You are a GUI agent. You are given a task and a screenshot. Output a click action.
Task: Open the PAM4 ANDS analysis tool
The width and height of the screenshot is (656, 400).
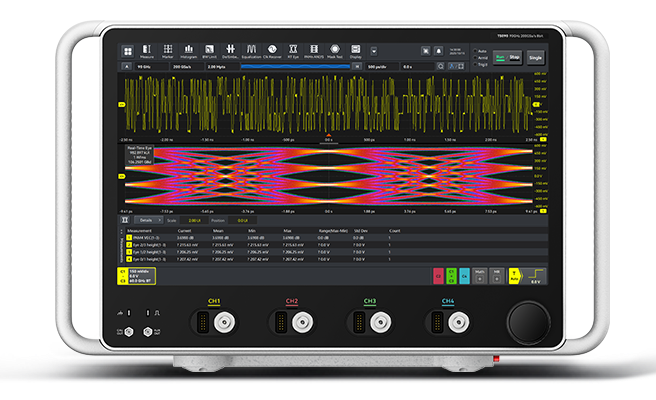pos(314,51)
